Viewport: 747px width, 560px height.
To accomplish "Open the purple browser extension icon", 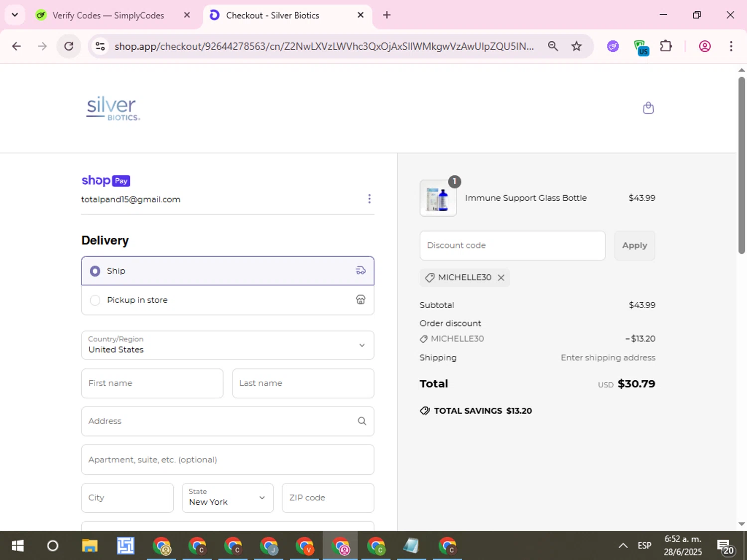I will (x=613, y=46).
